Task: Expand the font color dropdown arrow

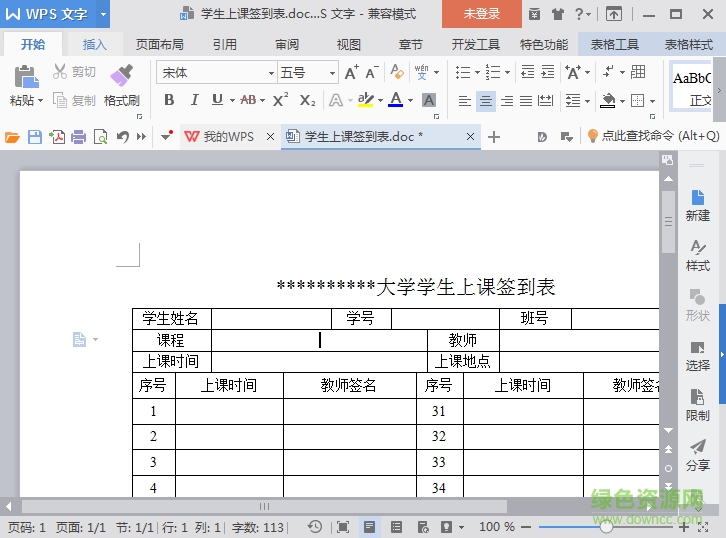Action: coord(410,100)
